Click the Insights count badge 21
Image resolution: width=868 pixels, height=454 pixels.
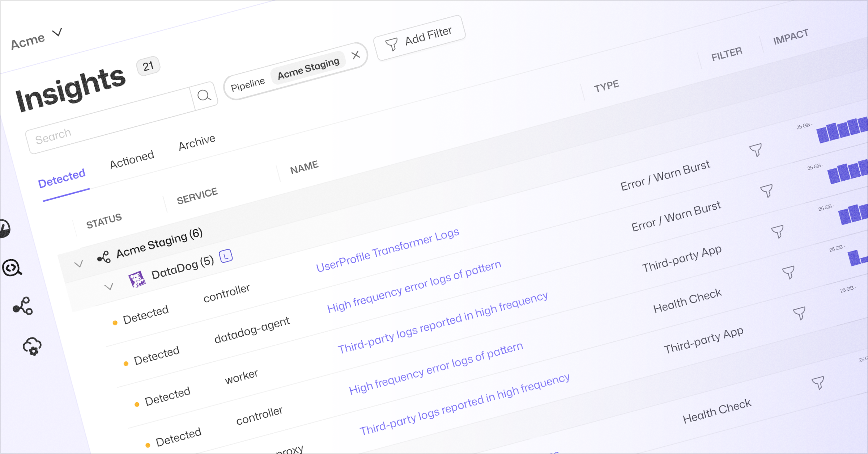[148, 66]
